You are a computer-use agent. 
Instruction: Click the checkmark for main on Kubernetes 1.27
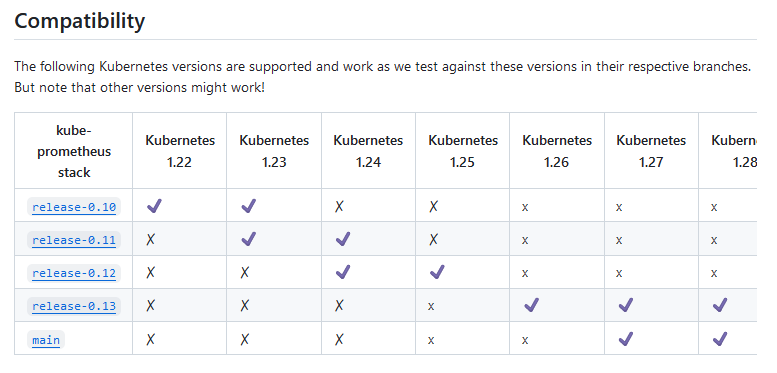tap(625, 338)
